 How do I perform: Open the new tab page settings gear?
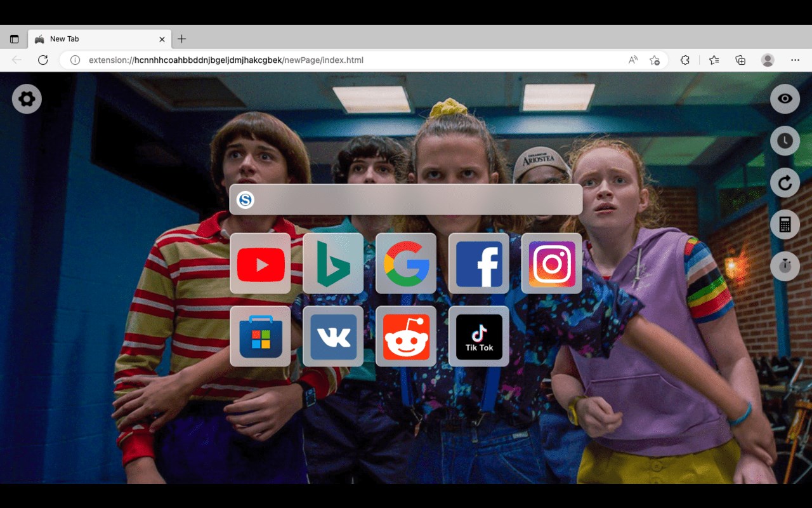[x=27, y=99]
